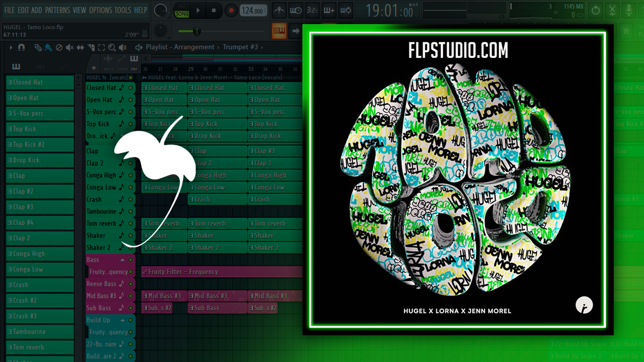The height and width of the screenshot is (362, 644).
Task: Select the Paint brush tool in playlist toolbar
Action: pos(47,47)
